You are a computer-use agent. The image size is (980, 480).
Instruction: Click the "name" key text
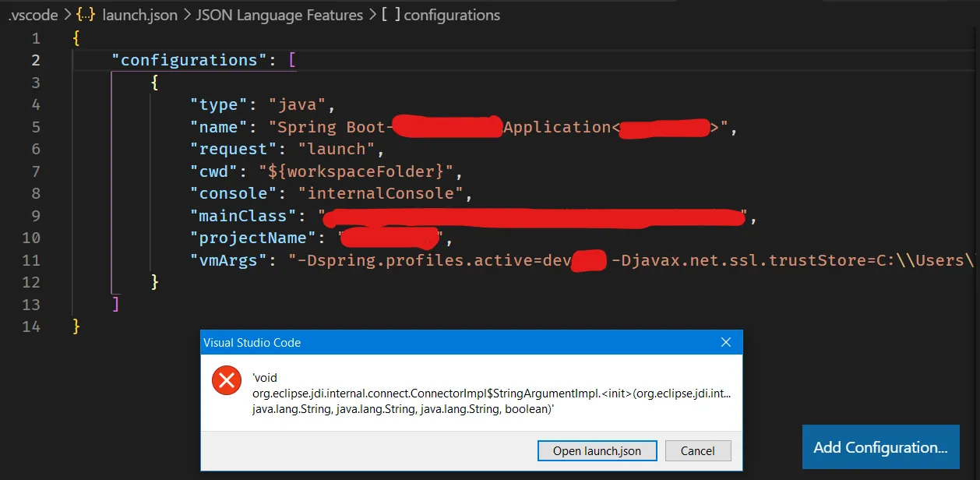pyautogui.click(x=219, y=127)
